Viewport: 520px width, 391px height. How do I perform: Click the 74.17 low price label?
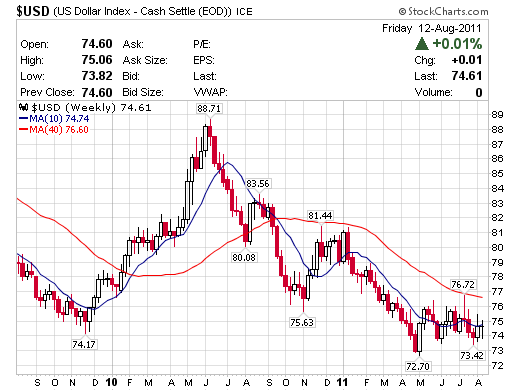pyautogui.click(x=84, y=344)
